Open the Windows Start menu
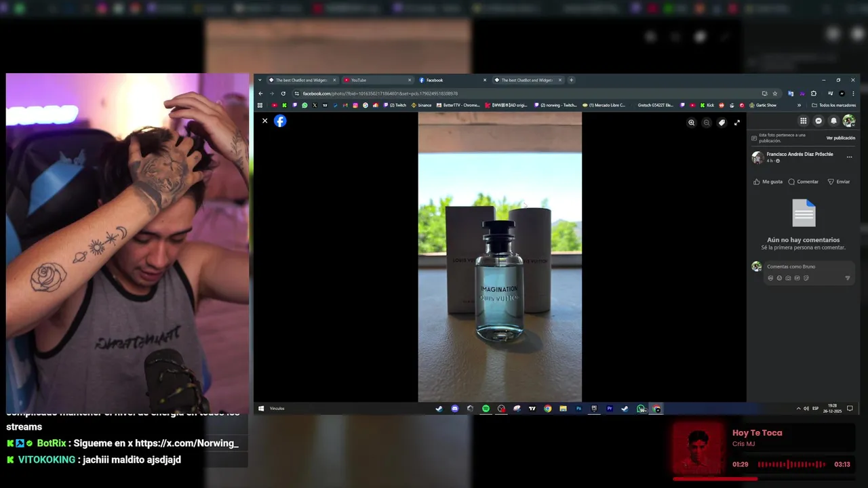Image resolution: width=868 pixels, height=488 pixels. tap(261, 409)
